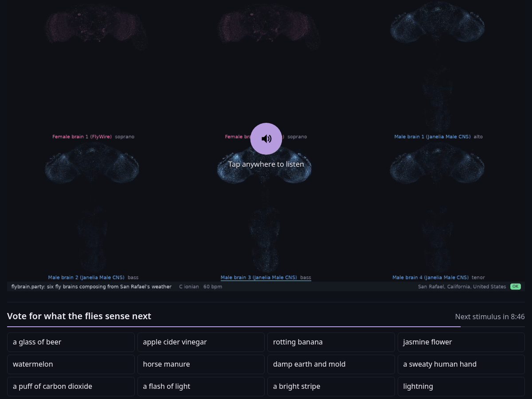
Task: Click the 'Tap anywhere to listen' text
Action: pyautogui.click(x=266, y=164)
